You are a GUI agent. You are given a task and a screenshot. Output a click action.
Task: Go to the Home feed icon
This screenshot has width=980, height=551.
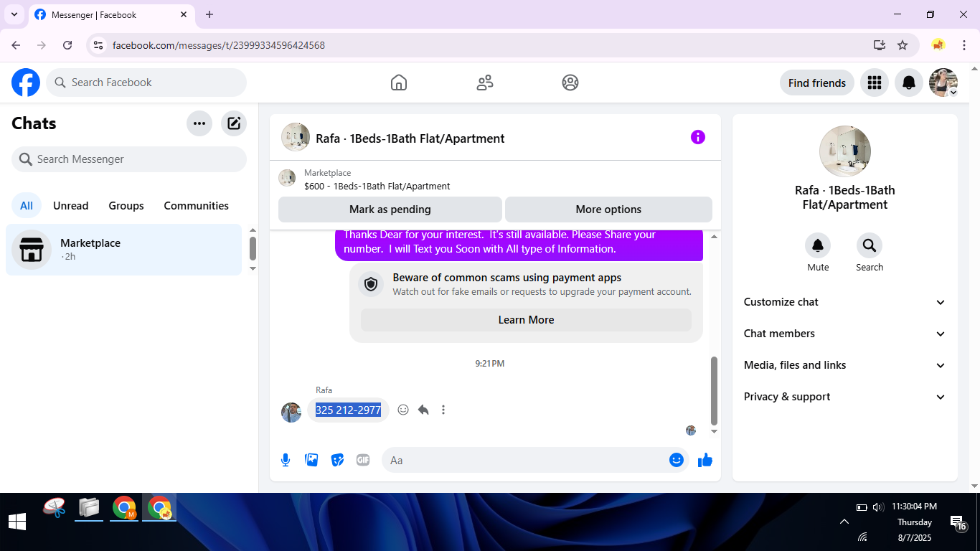tap(399, 83)
